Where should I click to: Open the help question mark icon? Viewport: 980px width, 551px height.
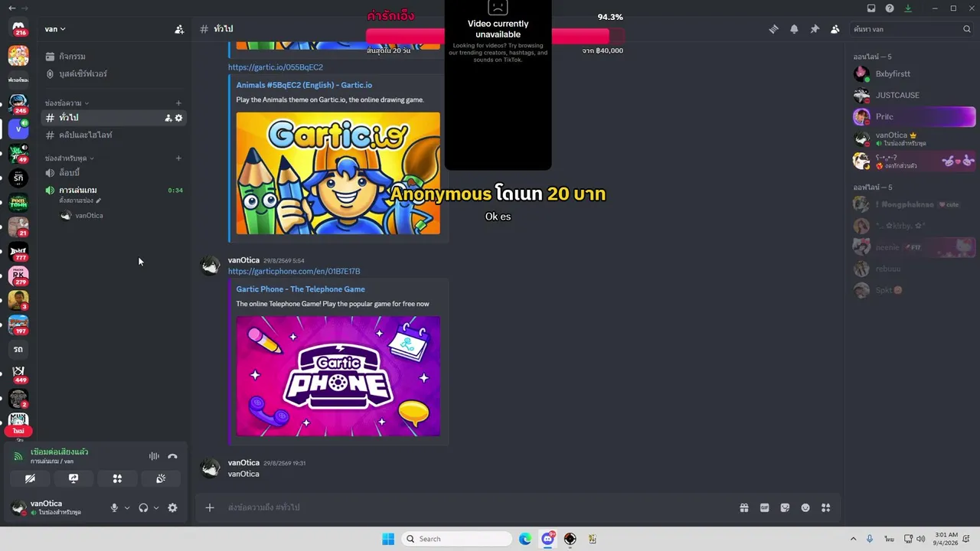[x=890, y=8]
